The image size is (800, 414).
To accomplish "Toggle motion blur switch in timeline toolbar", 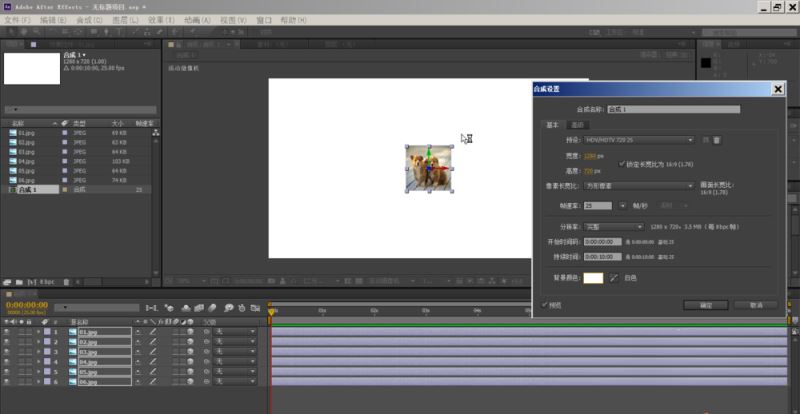I will 213,308.
